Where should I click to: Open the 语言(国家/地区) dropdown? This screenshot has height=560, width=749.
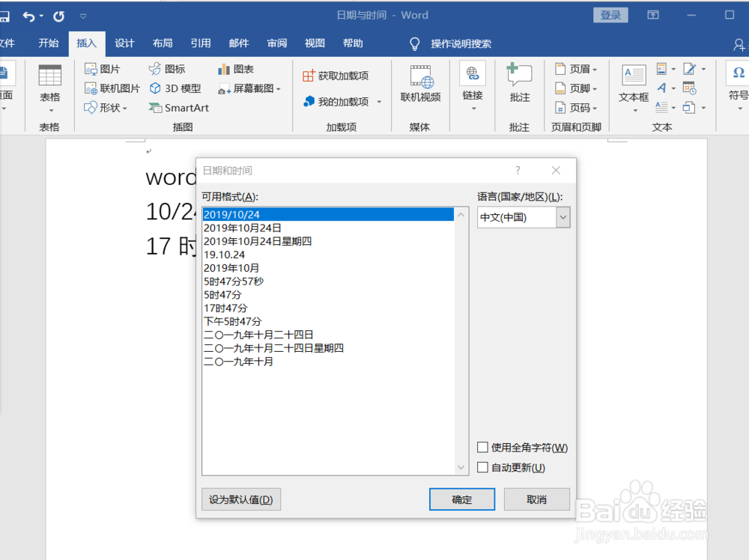pos(562,217)
